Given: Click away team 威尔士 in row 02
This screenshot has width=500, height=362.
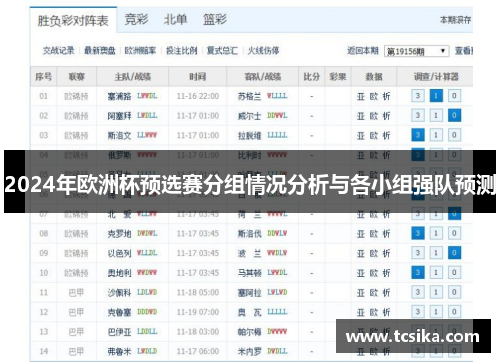Looking at the screenshot, I should click(x=249, y=116).
